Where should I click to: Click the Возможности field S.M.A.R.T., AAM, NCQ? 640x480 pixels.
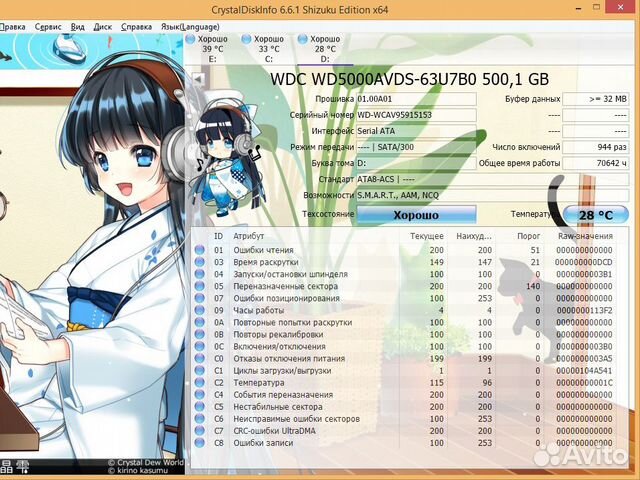[493, 195]
